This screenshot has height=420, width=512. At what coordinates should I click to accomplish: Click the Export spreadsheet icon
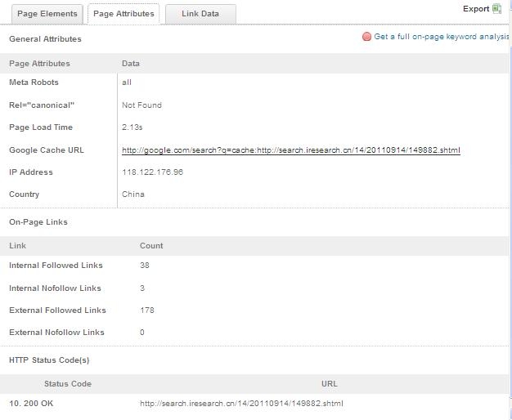click(x=496, y=9)
